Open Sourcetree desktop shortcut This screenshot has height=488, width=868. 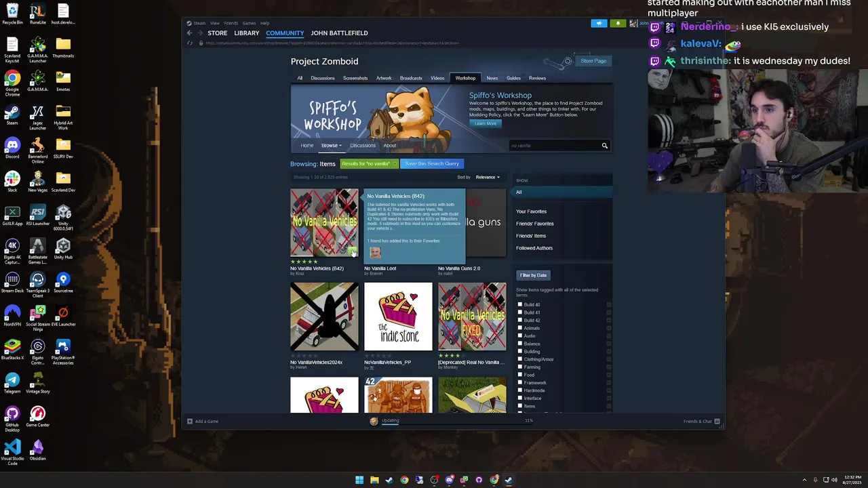[63, 282]
